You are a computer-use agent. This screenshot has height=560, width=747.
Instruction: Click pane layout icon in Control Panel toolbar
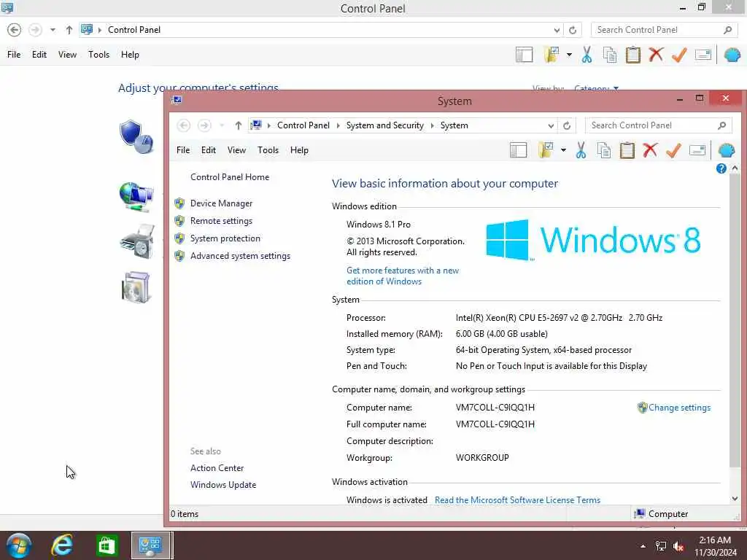[524, 55]
